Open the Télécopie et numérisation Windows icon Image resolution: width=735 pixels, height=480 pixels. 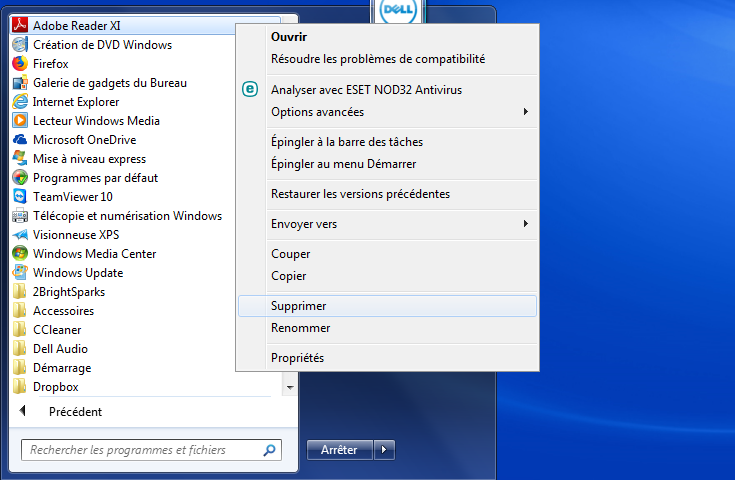pos(20,216)
